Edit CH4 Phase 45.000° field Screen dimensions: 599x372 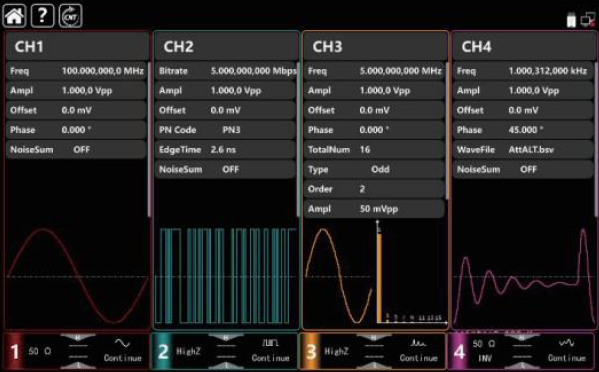click(523, 130)
